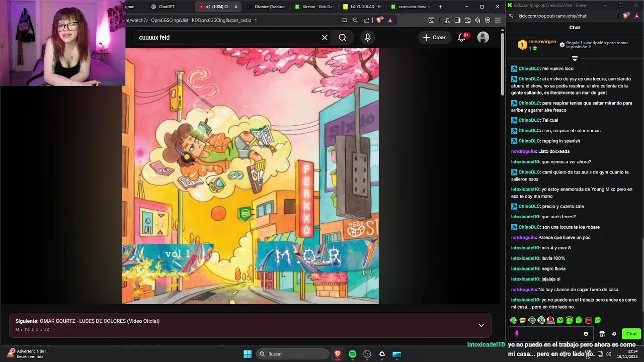Click the Brave Rewards triangle in main window
644x362 pixels.
coord(390,20)
